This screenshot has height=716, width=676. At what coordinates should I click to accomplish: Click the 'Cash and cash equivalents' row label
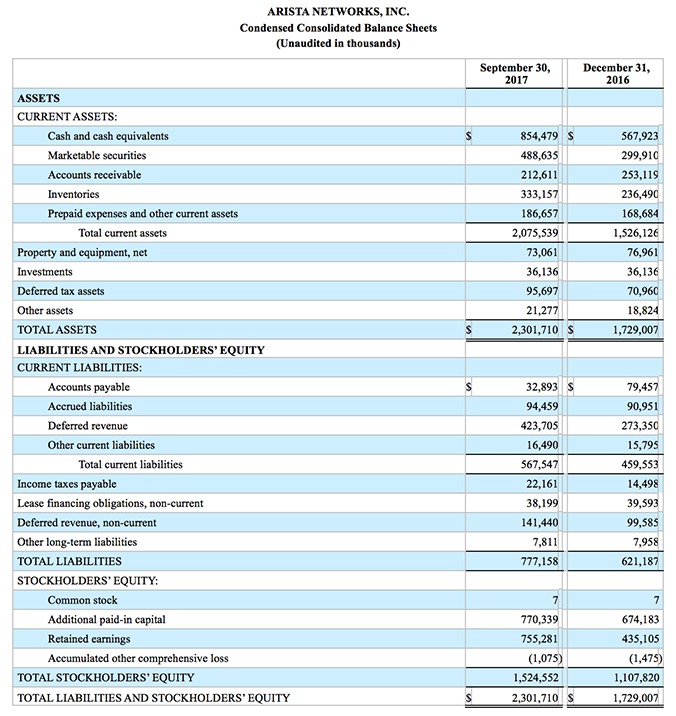(x=108, y=136)
